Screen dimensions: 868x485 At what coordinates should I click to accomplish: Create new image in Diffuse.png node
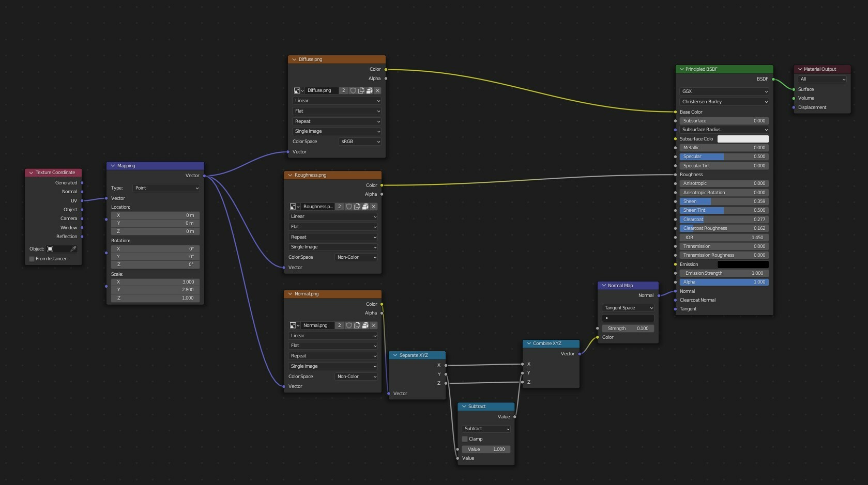tap(361, 90)
